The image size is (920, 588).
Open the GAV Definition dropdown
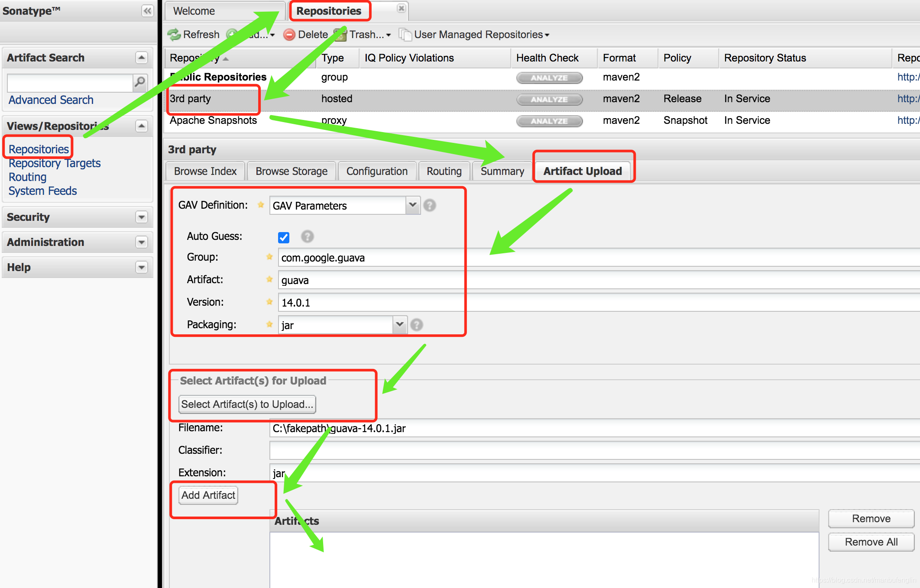click(412, 205)
